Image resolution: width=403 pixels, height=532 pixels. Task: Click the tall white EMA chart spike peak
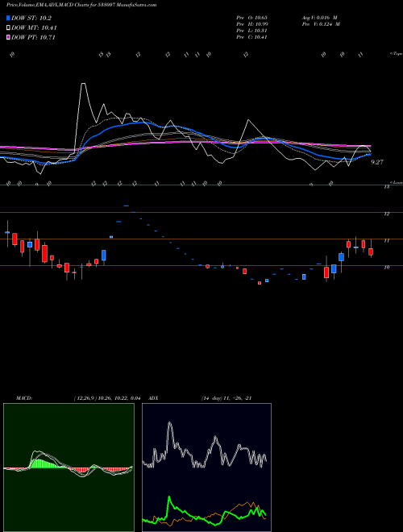tap(83, 84)
